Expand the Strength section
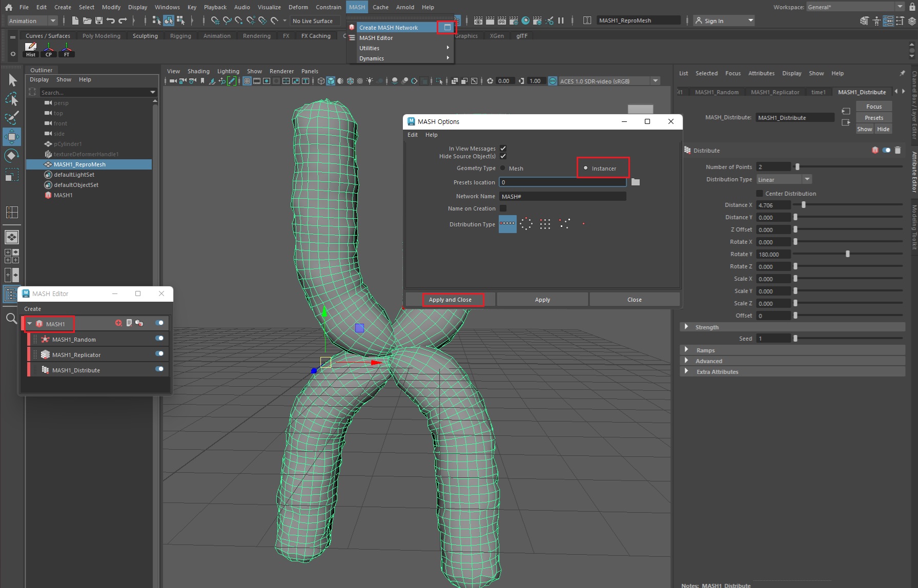This screenshot has width=918, height=588. [686, 327]
